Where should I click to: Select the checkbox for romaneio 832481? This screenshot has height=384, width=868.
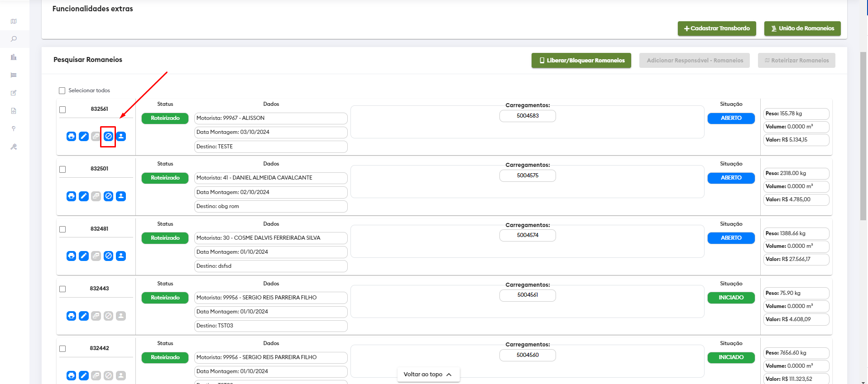coord(62,229)
